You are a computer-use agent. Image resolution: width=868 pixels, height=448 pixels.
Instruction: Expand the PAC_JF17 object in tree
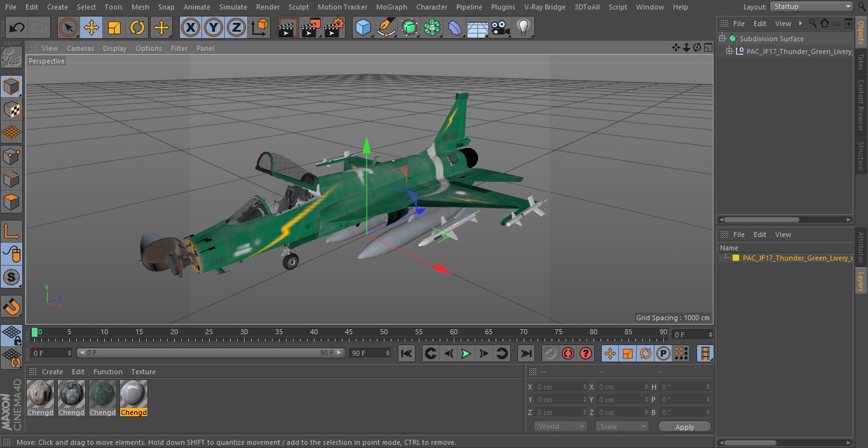(x=729, y=51)
